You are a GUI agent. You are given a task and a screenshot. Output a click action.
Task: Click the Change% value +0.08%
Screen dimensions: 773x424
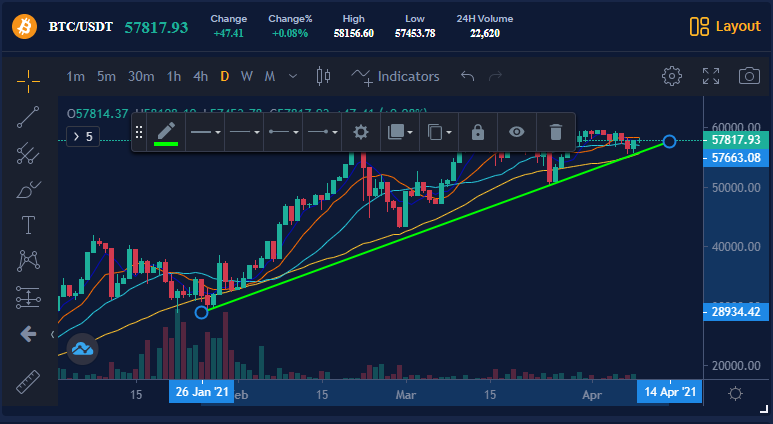(290, 34)
